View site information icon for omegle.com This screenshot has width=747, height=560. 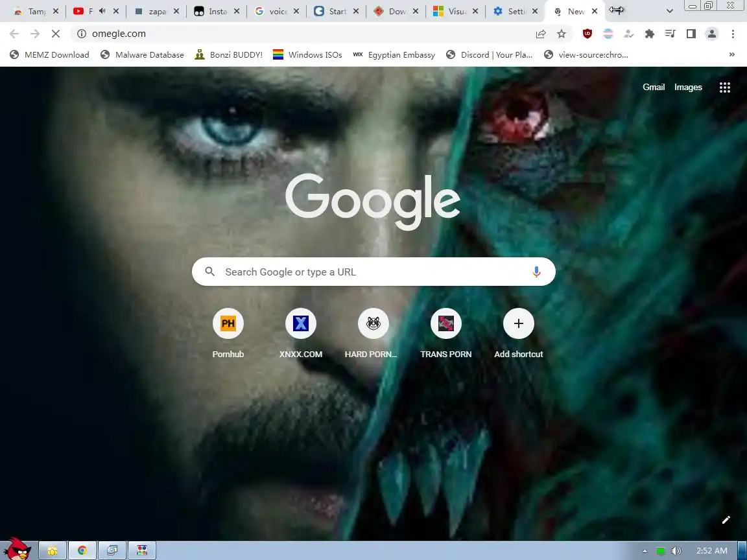(x=82, y=34)
